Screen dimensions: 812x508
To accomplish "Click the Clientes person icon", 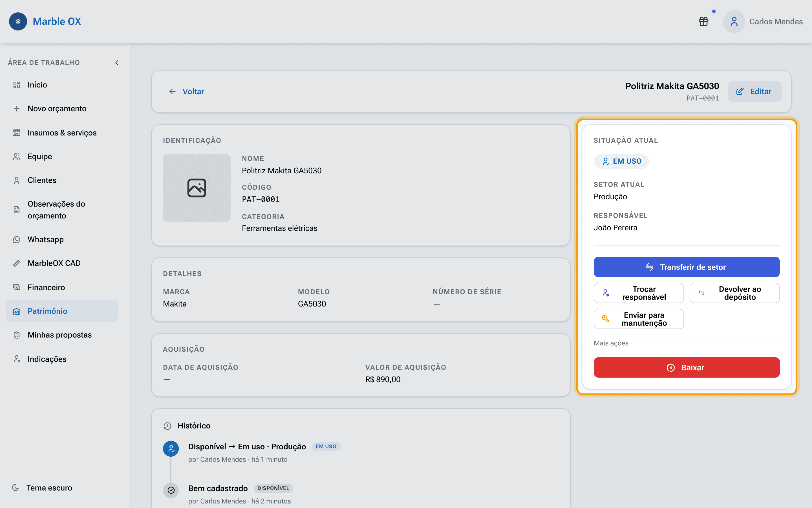I will coord(16,180).
